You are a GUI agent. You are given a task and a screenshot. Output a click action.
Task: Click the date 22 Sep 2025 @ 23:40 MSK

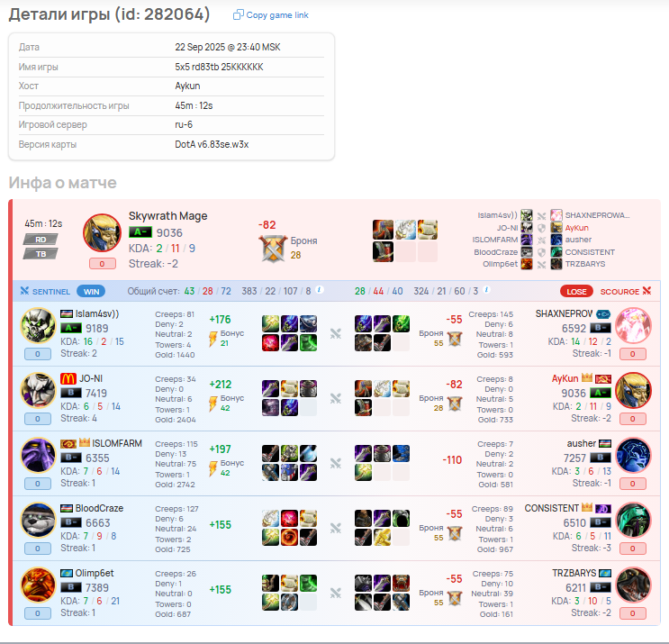click(x=228, y=47)
